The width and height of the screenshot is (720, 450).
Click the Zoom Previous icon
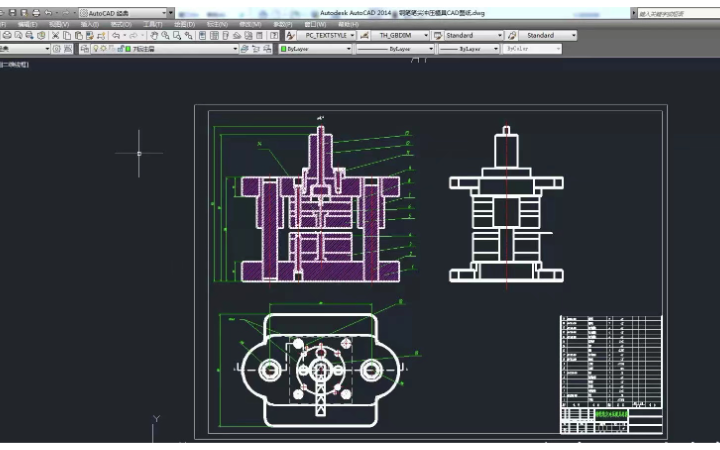(188, 35)
